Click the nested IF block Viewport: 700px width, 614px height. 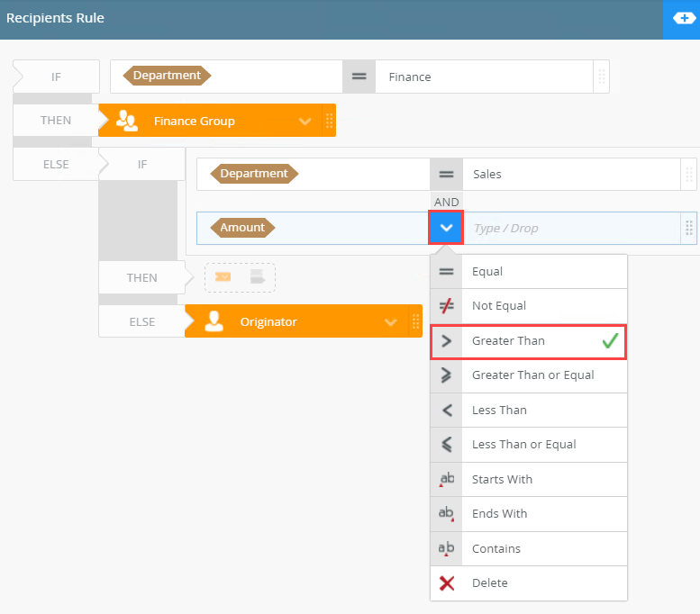point(142,164)
